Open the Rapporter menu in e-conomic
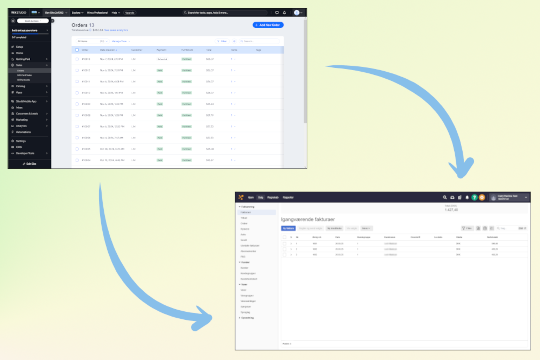The height and width of the screenshot is (360, 540). pos(288,197)
